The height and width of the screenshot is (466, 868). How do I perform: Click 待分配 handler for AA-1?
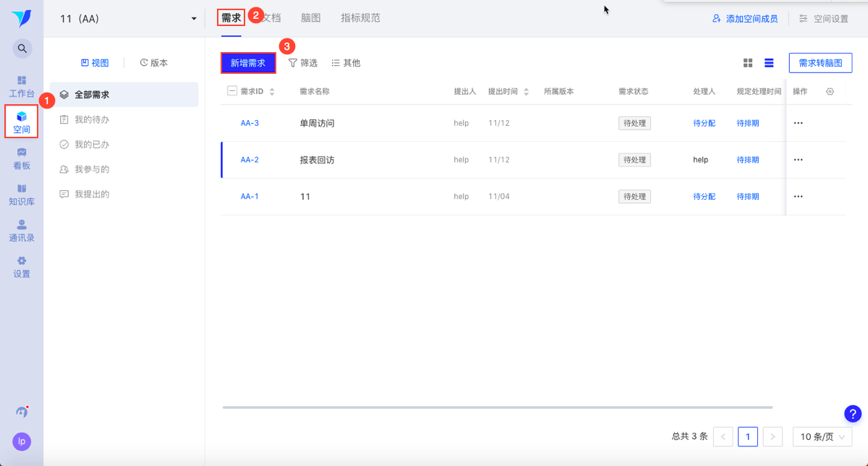(704, 196)
